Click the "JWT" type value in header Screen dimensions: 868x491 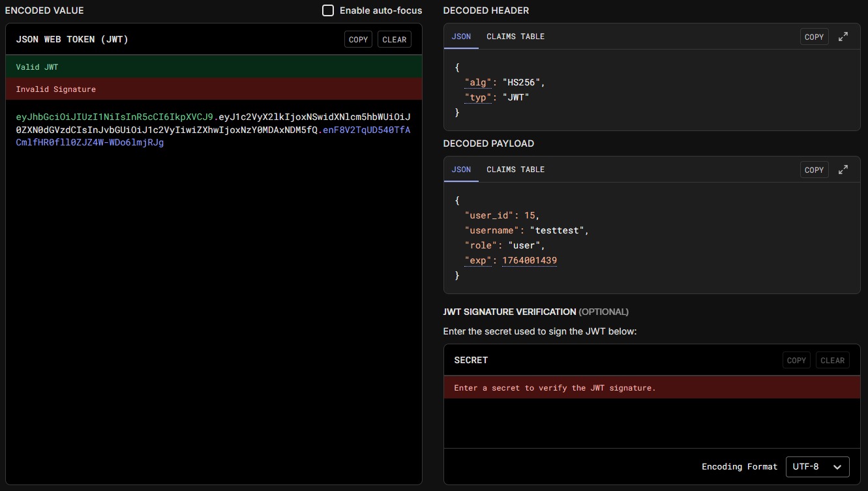click(x=515, y=98)
